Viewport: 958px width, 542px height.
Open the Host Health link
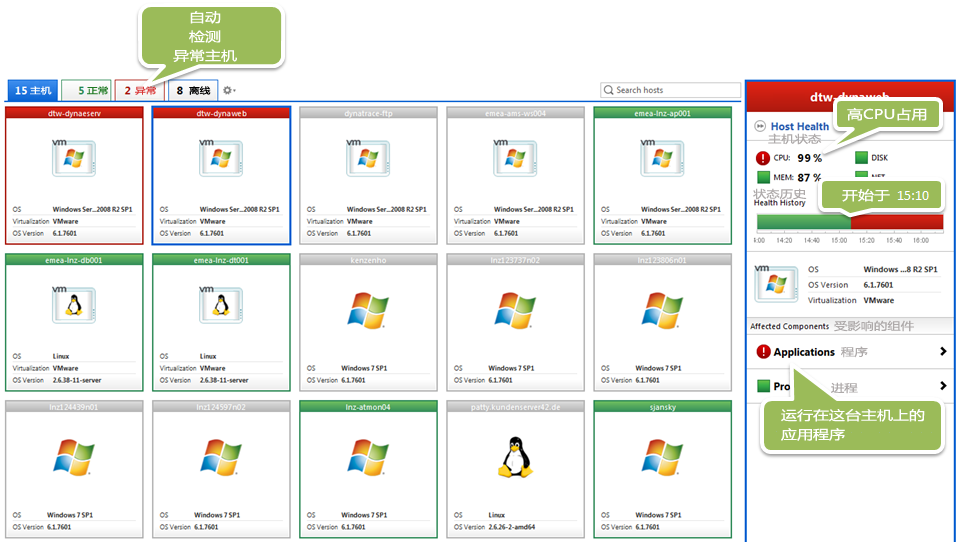[x=799, y=127]
